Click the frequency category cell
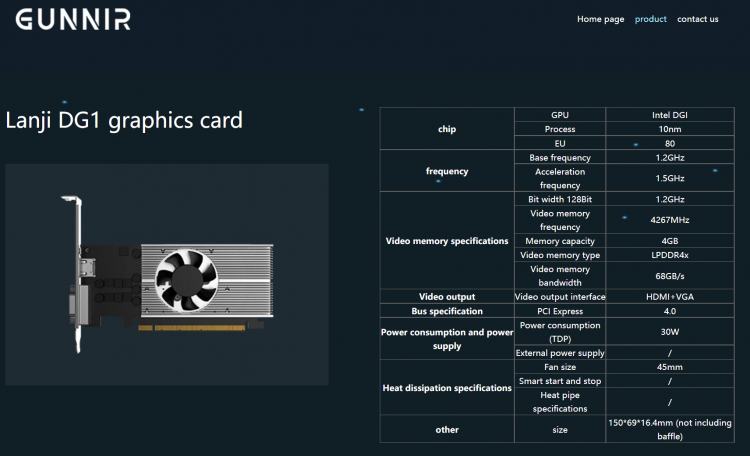 click(x=447, y=171)
